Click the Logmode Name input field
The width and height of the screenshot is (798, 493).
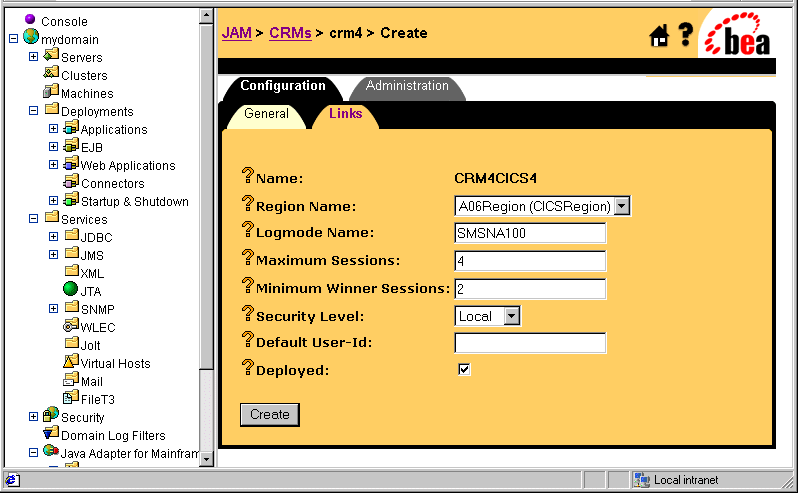(530, 233)
